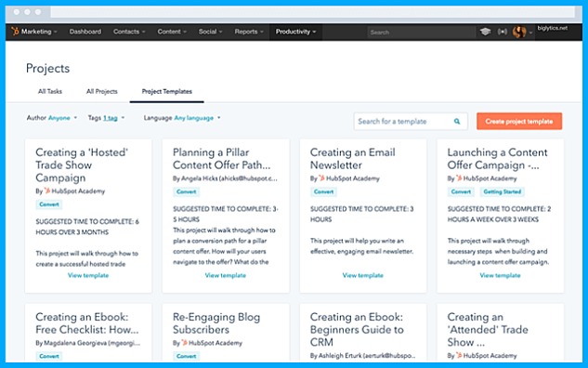Click the Search for a template field
The height and width of the screenshot is (368, 588).
pyautogui.click(x=411, y=121)
